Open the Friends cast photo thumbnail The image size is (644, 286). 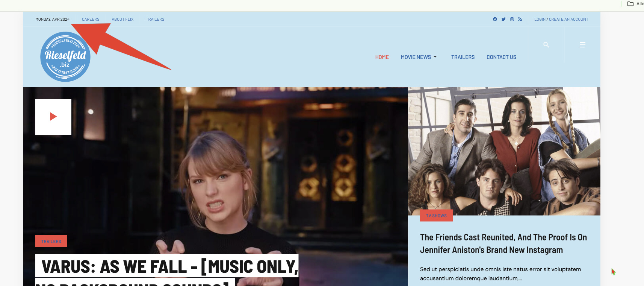coord(504,151)
